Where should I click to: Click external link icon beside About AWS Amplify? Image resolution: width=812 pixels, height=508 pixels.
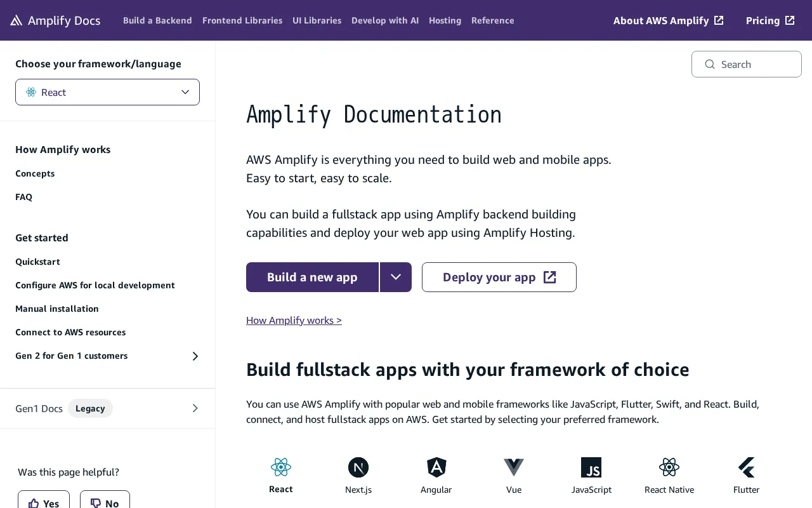coord(719,20)
